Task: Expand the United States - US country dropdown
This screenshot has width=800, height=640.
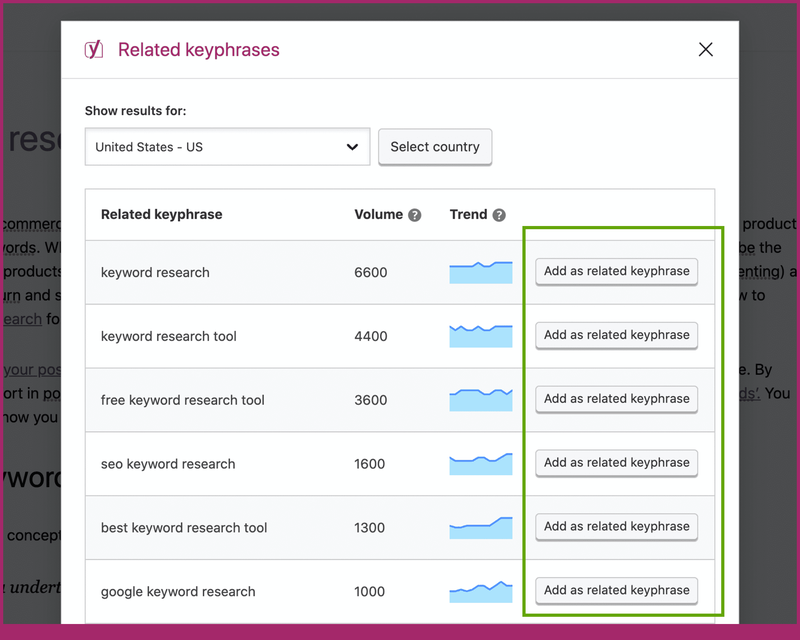Action: [x=227, y=147]
